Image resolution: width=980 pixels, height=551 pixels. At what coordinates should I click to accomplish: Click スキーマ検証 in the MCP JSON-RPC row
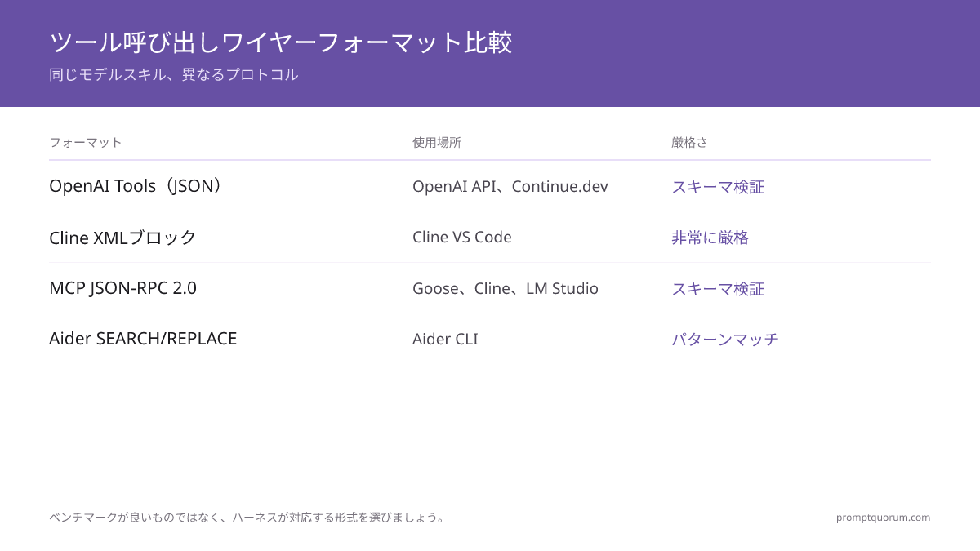click(718, 289)
